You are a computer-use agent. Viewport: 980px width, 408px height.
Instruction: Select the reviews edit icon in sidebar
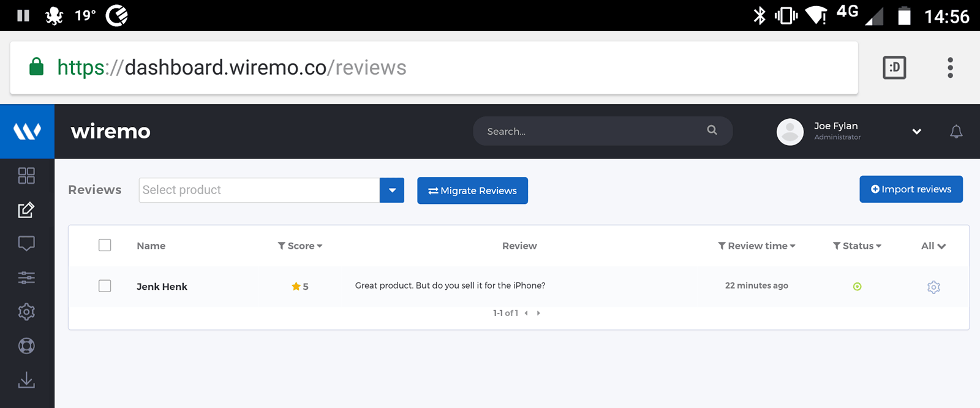pos(26,210)
